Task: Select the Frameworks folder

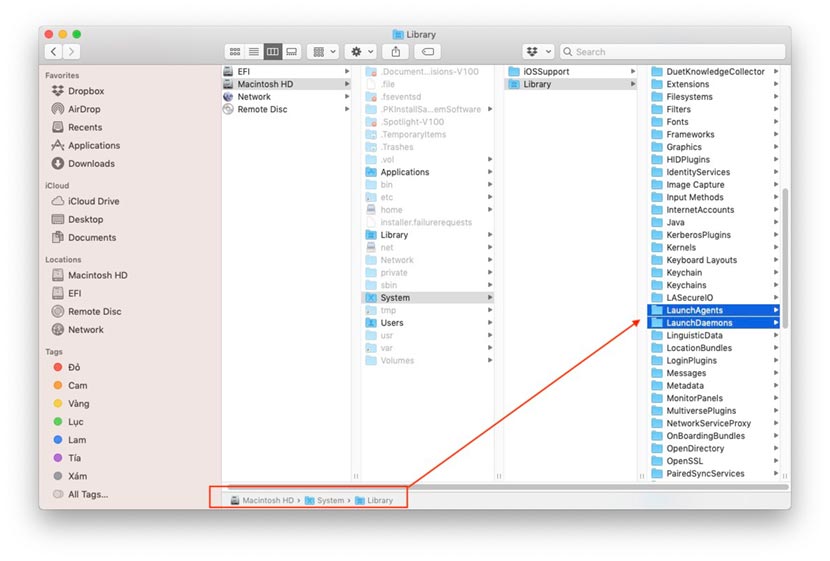Action: [714, 134]
